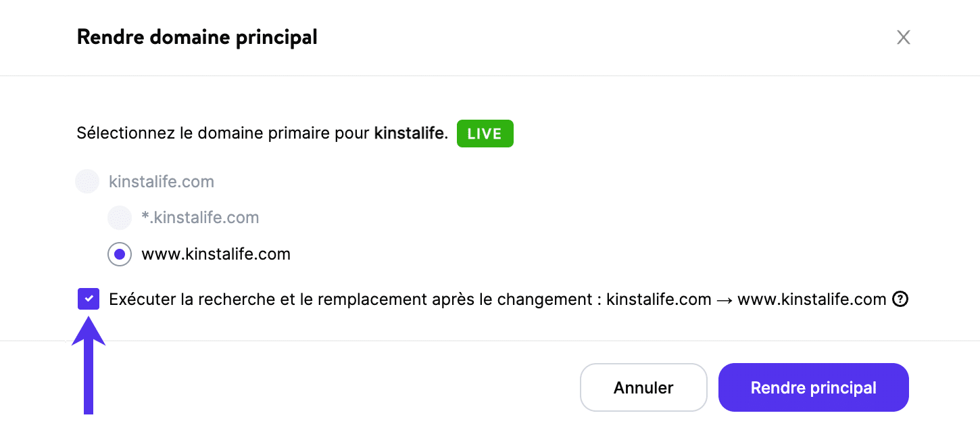980x430 pixels.
Task: Choose the *.kinstalife.com wildcard option
Action: coord(120,217)
